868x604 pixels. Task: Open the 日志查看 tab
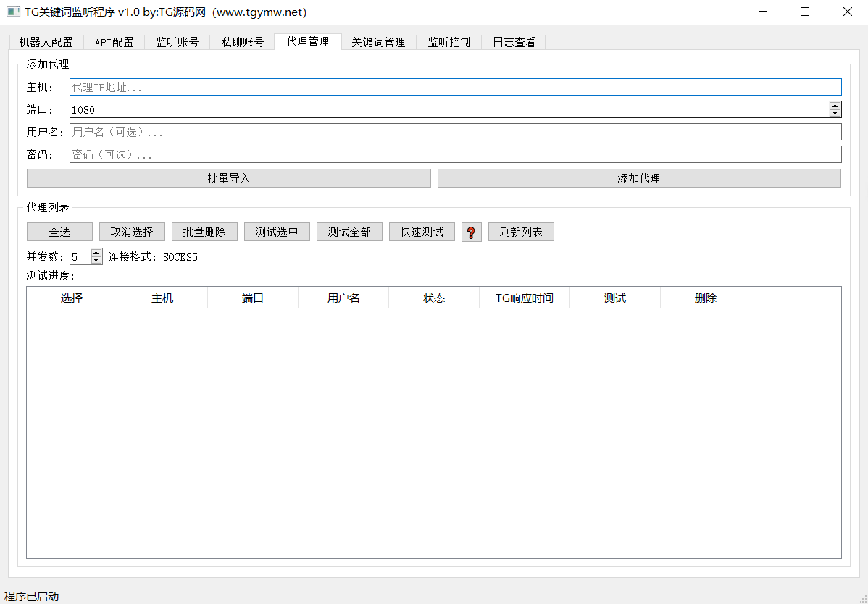(x=514, y=42)
